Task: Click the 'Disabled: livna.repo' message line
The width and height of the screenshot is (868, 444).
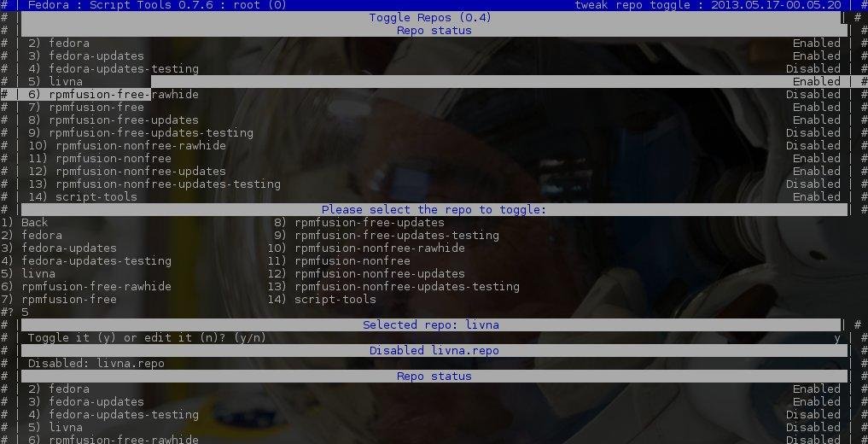Action: coord(96,364)
